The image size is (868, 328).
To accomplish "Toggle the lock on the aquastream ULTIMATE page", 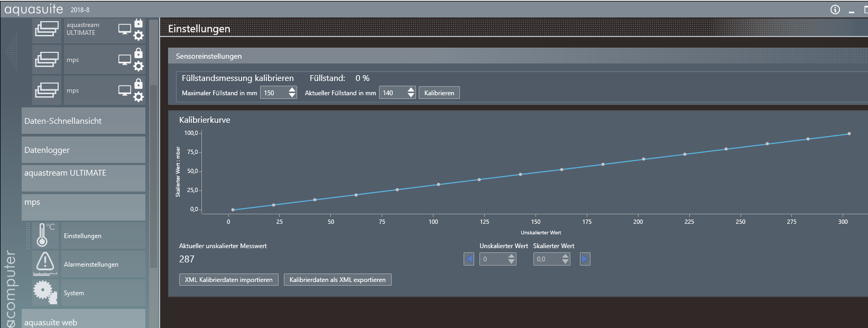I will pos(138,23).
